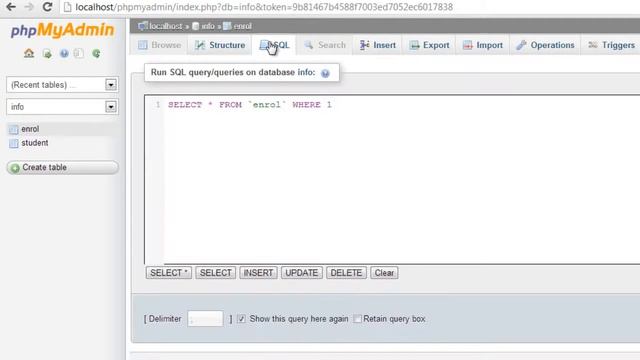Screen dimensions: 640x360
Task: Switch to the Structure tab
Action: point(220,45)
